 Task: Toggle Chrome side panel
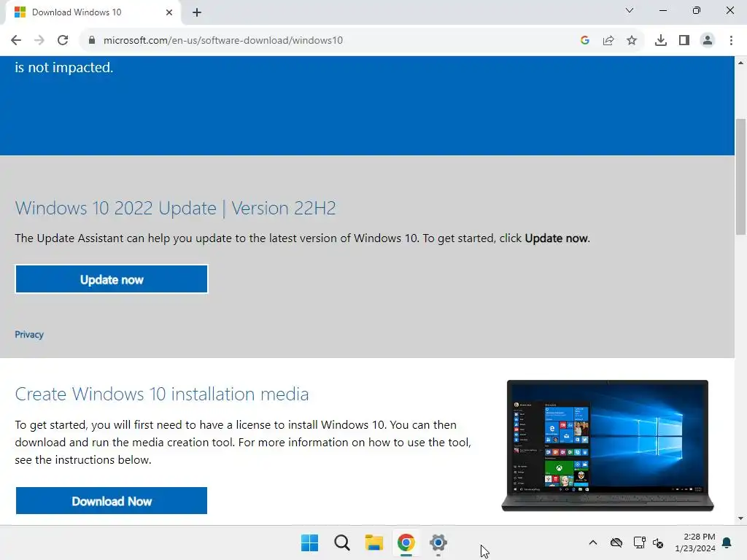(x=684, y=40)
